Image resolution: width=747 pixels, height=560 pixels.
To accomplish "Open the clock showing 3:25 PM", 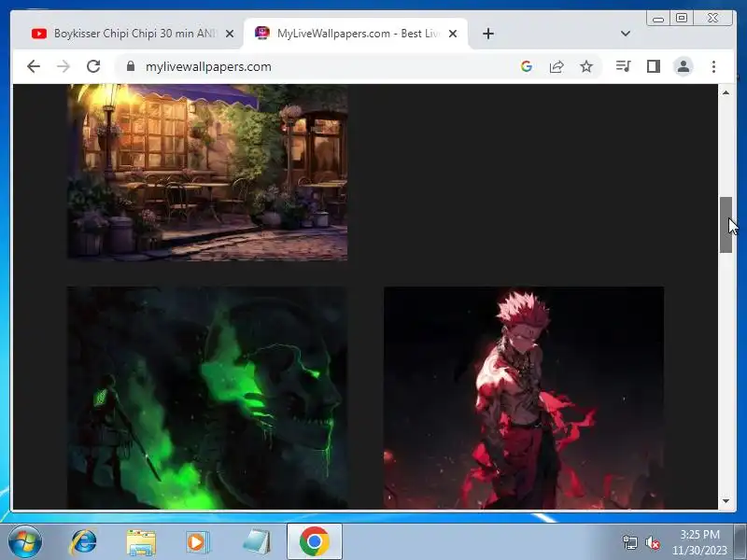I will click(x=699, y=542).
